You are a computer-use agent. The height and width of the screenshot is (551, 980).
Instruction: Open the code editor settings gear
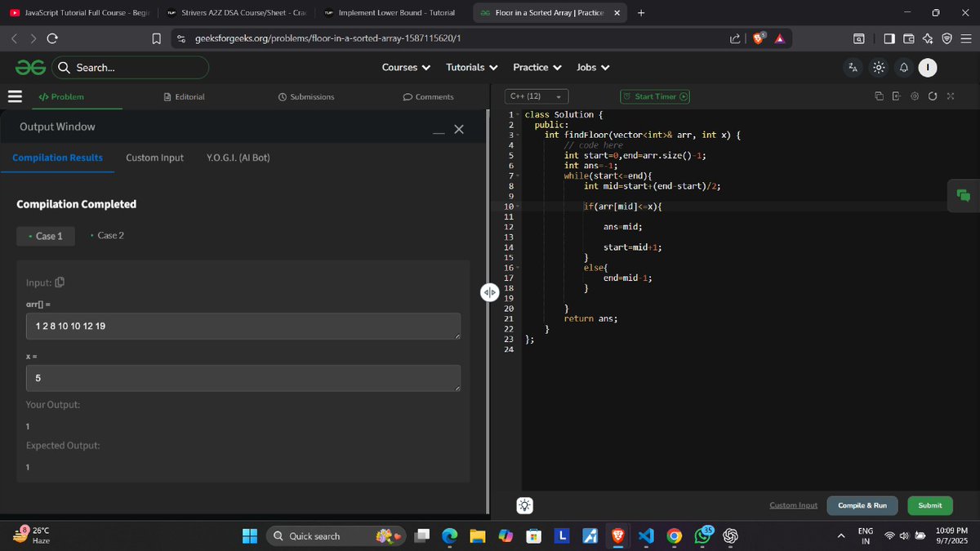coord(914,96)
